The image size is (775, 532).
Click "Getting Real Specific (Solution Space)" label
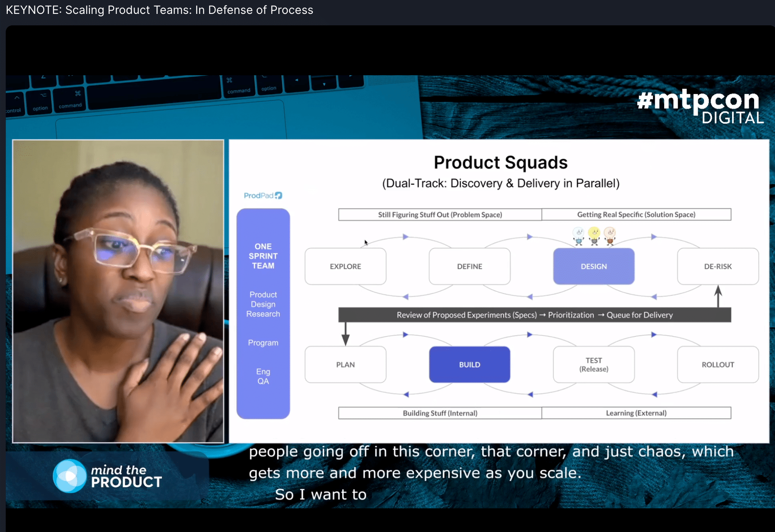point(636,215)
